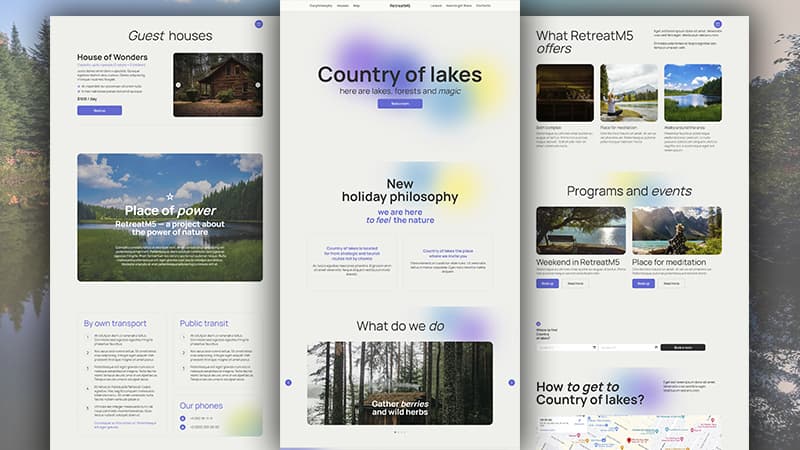Click the meditation woman thumbnail under What RetreatM5 offers
The width and height of the screenshot is (800, 450).
click(629, 93)
